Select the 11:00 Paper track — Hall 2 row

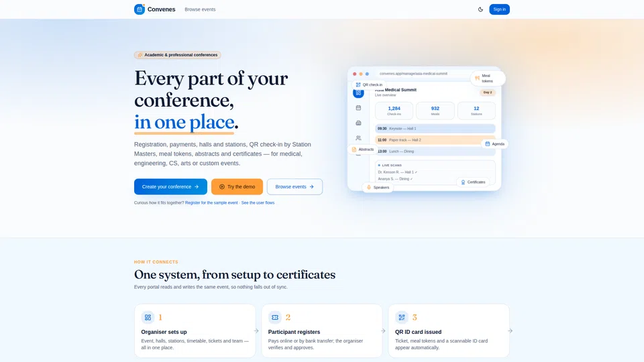click(435, 140)
